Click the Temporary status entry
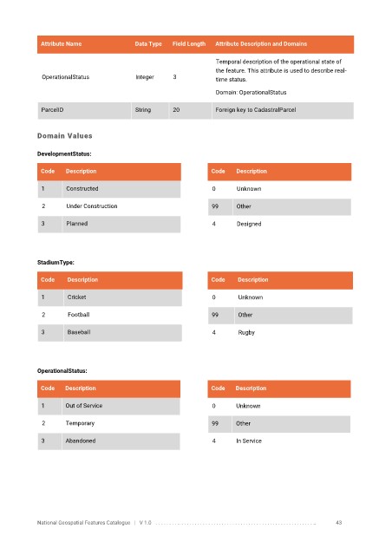 tap(80, 423)
